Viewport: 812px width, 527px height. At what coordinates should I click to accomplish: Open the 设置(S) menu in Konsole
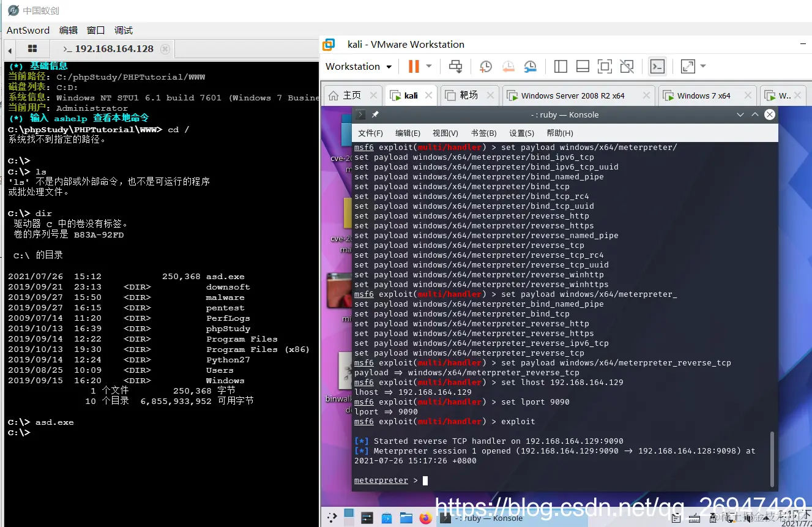(x=521, y=133)
